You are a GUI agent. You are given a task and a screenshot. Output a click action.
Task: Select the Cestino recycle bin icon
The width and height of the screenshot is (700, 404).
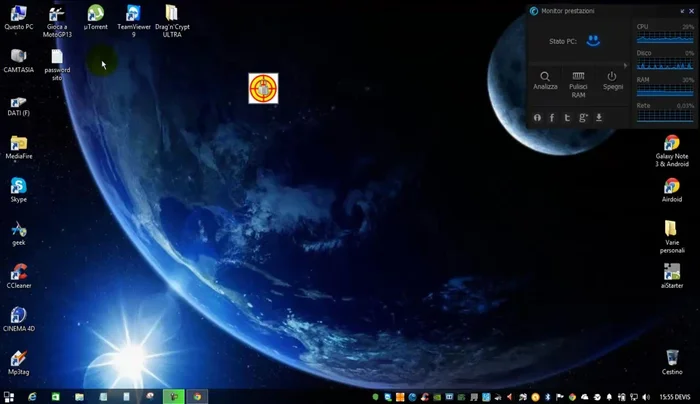(672, 359)
